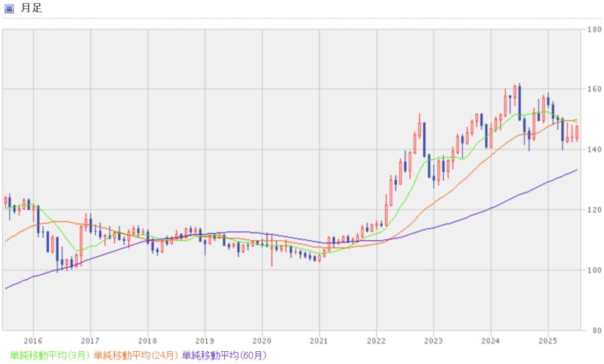
Task: Click the 100 price axis label
Action: point(594,270)
